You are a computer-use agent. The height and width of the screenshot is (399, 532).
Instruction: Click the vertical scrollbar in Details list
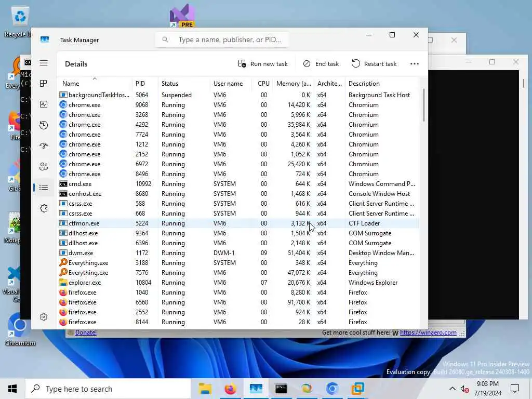click(423, 105)
